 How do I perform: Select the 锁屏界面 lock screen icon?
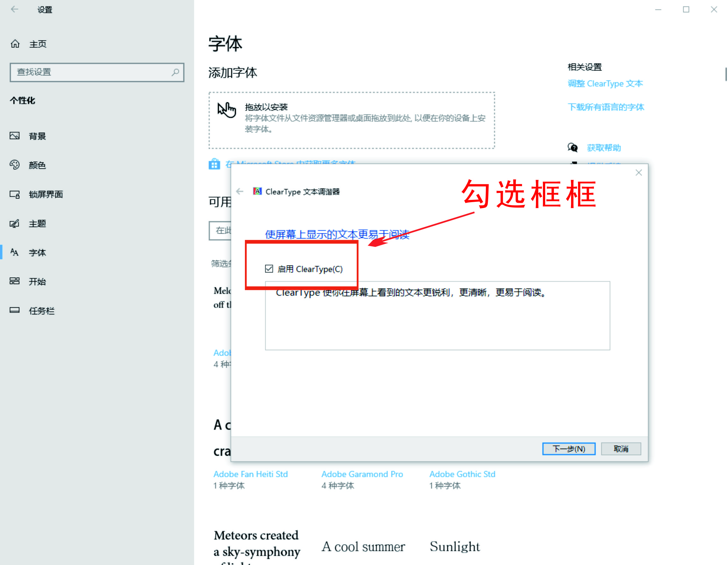pyautogui.click(x=15, y=194)
